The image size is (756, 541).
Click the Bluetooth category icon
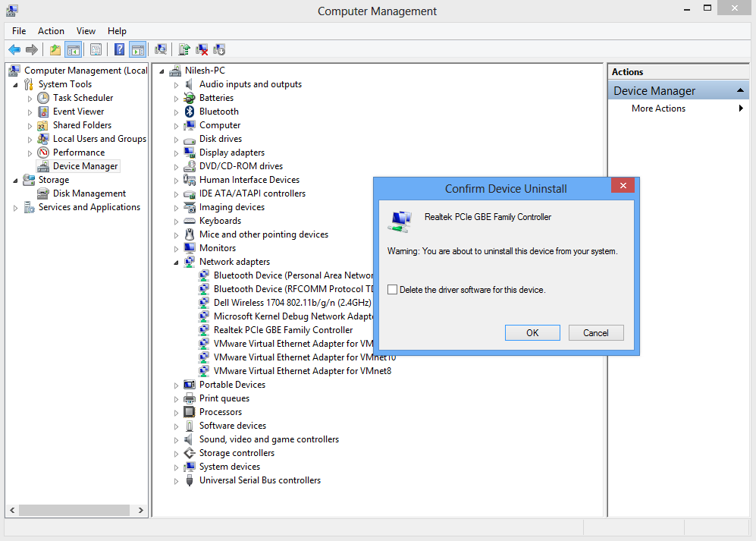pos(190,112)
